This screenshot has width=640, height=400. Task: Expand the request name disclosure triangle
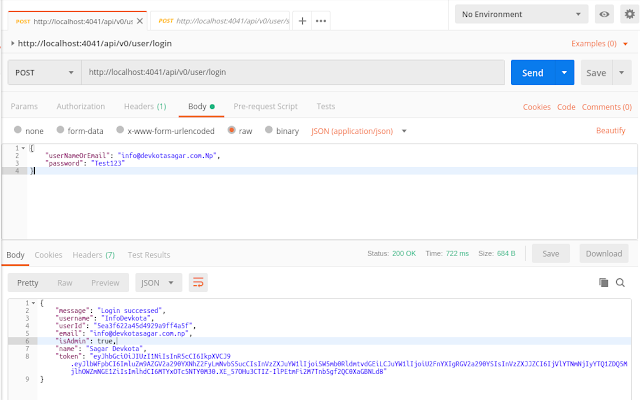(13, 43)
